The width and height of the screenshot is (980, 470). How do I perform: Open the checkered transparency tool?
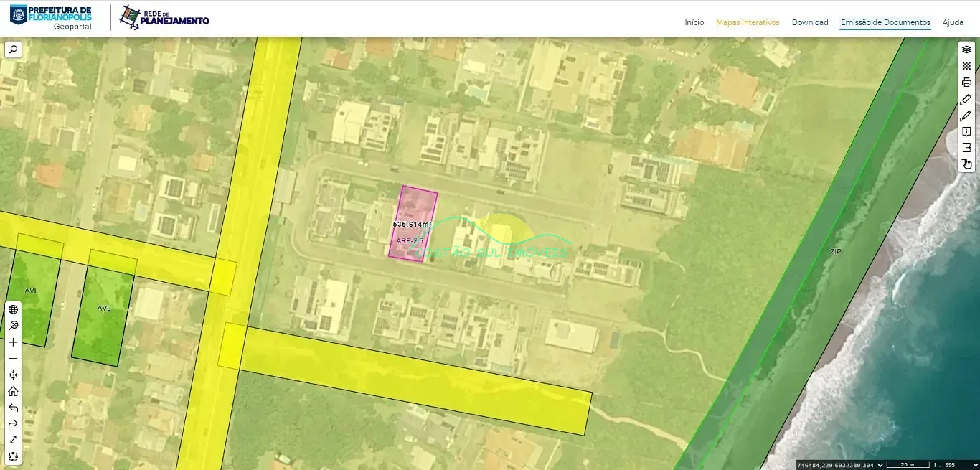click(966, 65)
